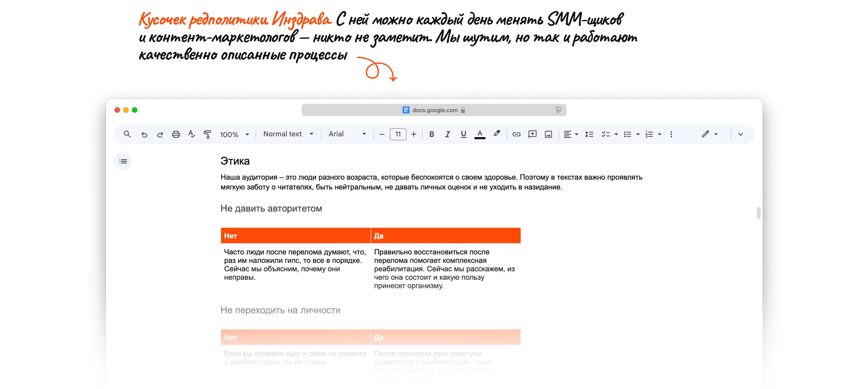Toggle bold formatting
Screen dimensions: 868x389
[x=431, y=134]
